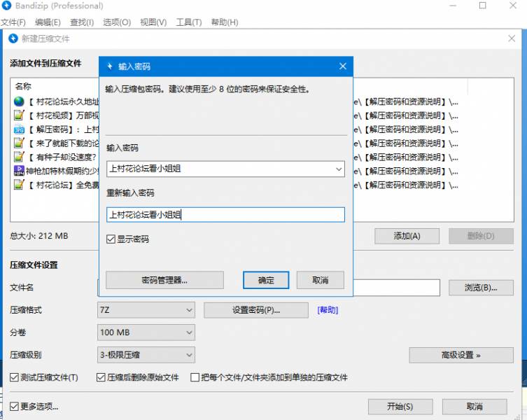Close the 输入密码 dialog with the X
Viewport: 527px width, 420px height.
pyautogui.click(x=342, y=66)
